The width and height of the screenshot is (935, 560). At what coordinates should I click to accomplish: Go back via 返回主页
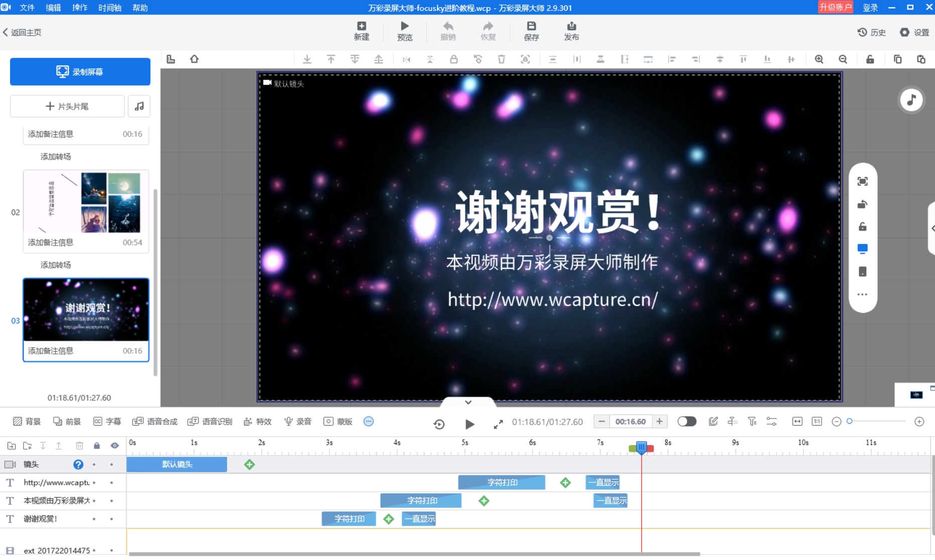pyautogui.click(x=23, y=32)
